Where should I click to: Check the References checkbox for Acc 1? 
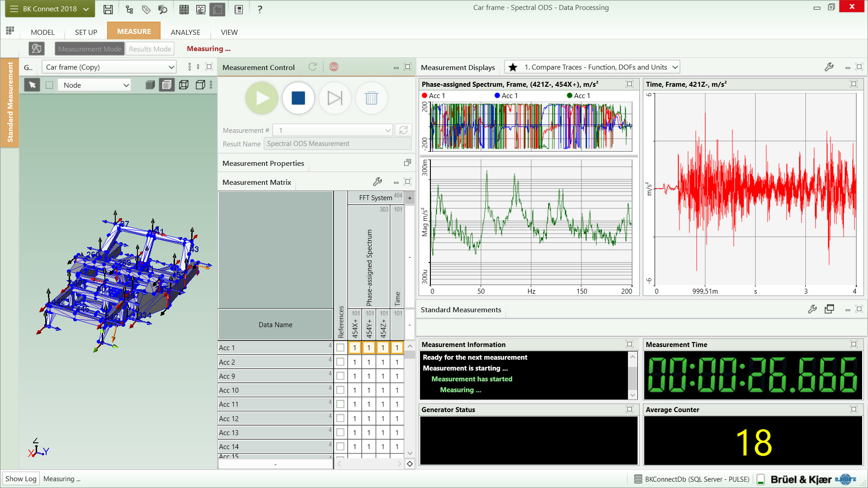tap(340, 348)
